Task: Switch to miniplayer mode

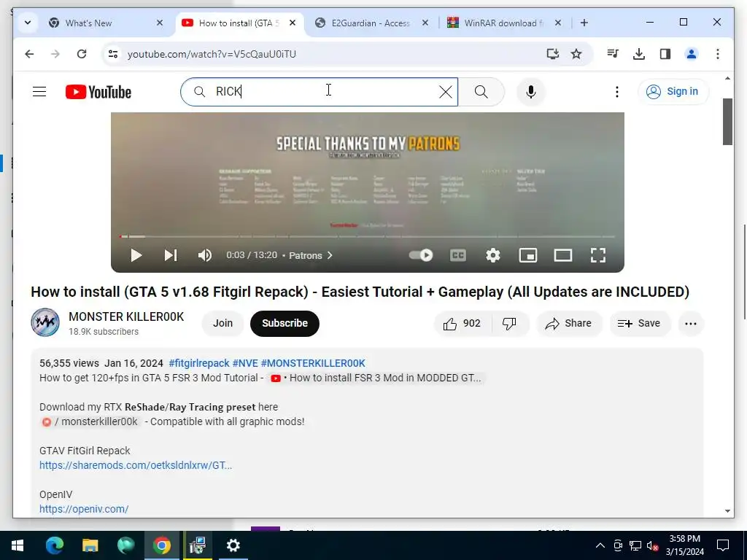Action: pos(528,256)
